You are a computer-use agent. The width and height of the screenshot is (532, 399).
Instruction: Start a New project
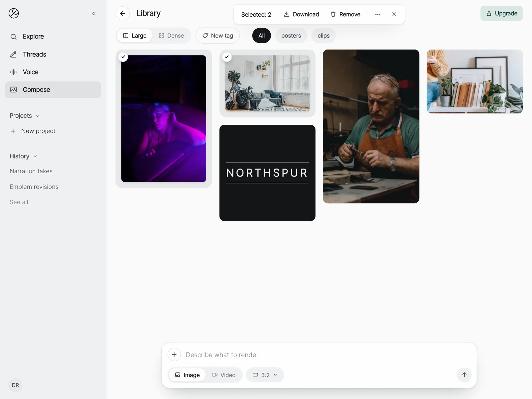click(x=33, y=131)
